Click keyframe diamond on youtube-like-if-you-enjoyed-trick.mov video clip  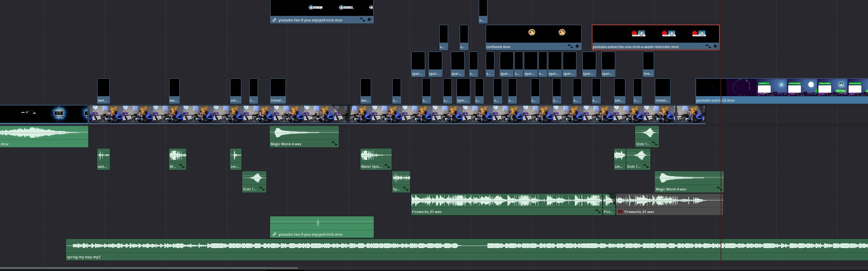tap(369, 19)
